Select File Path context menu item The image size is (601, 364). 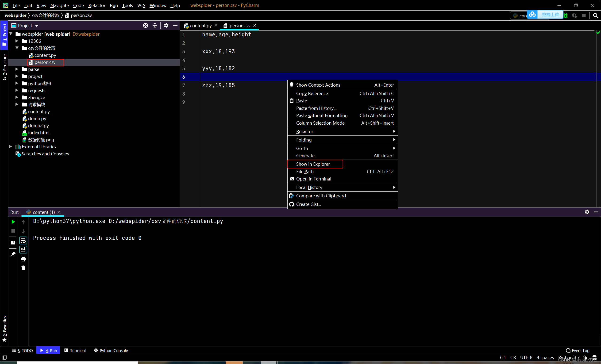click(x=305, y=171)
